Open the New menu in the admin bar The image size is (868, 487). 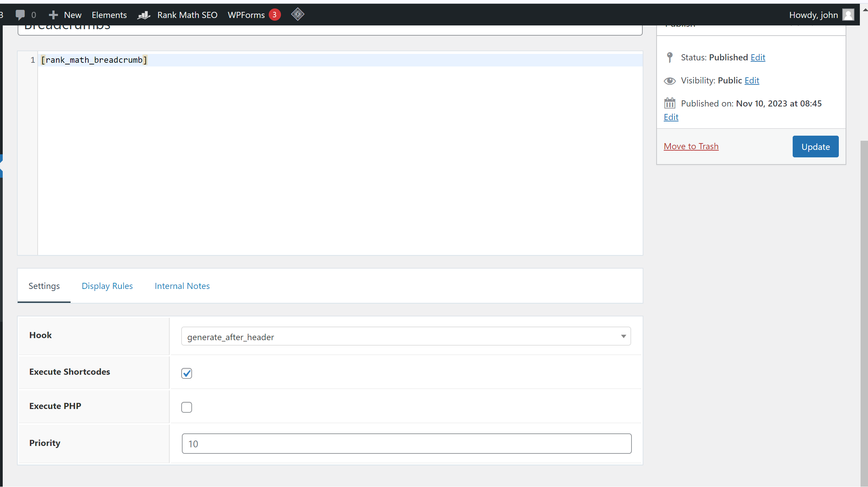click(65, 15)
